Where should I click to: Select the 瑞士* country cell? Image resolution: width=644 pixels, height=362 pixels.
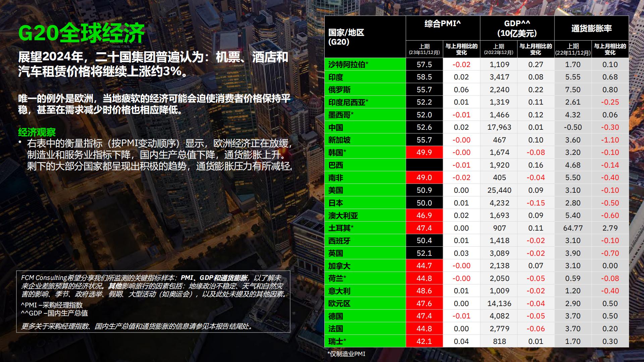pyautogui.click(x=365, y=341)
